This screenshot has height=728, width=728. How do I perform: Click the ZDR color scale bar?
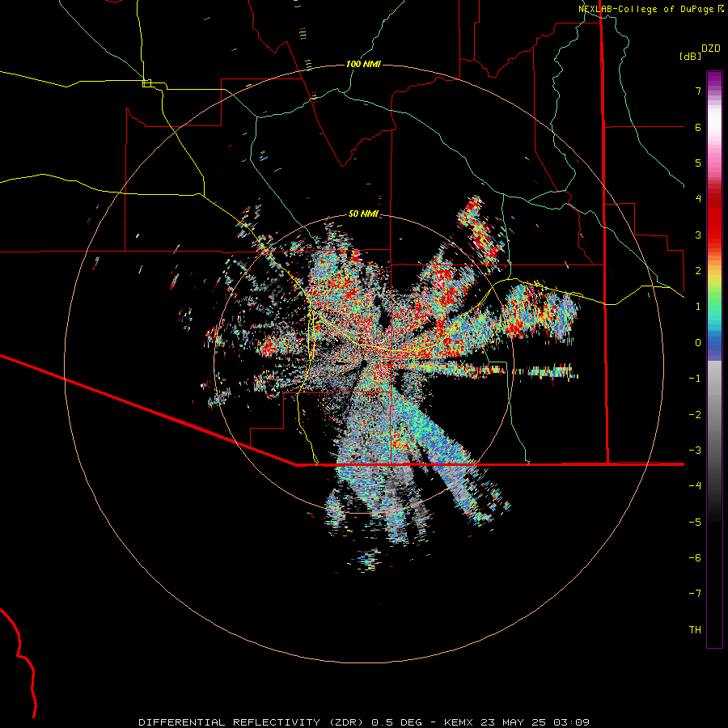pos(714,359)
